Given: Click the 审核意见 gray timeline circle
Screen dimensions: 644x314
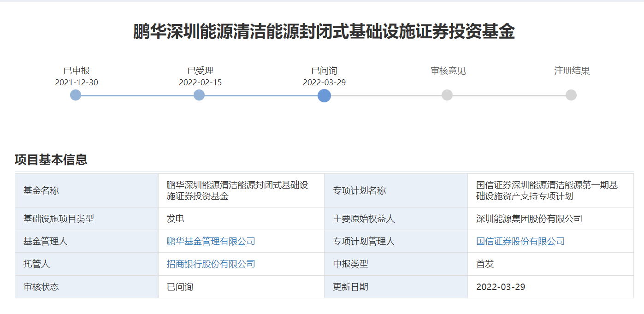Looking at the screenshot, I should 447,95.
